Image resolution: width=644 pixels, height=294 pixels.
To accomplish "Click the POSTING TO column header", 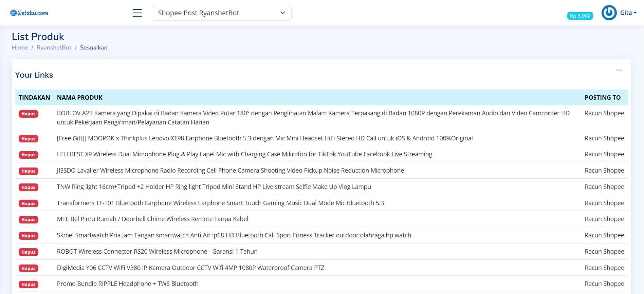I will [x=603, y=97].
